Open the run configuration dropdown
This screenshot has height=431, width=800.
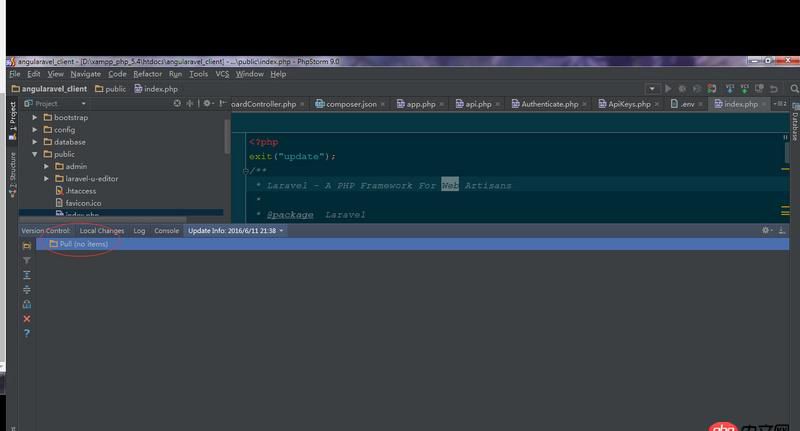pyautogui.click(x=652, y=88)
